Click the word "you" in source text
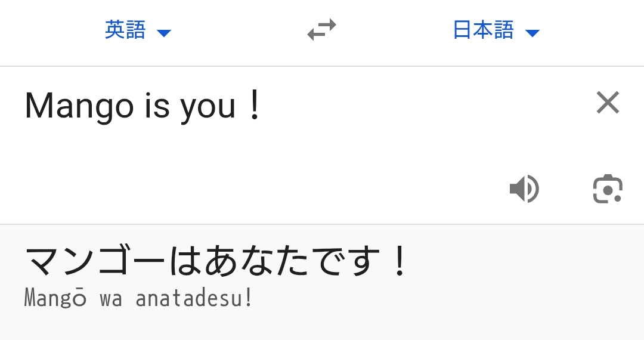 coord(208,107)
